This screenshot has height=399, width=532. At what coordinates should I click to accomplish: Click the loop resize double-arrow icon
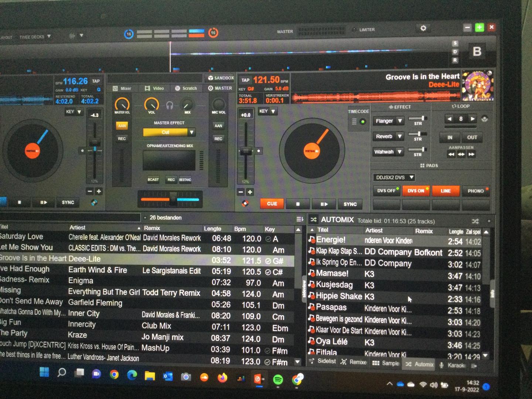[461, 154]
